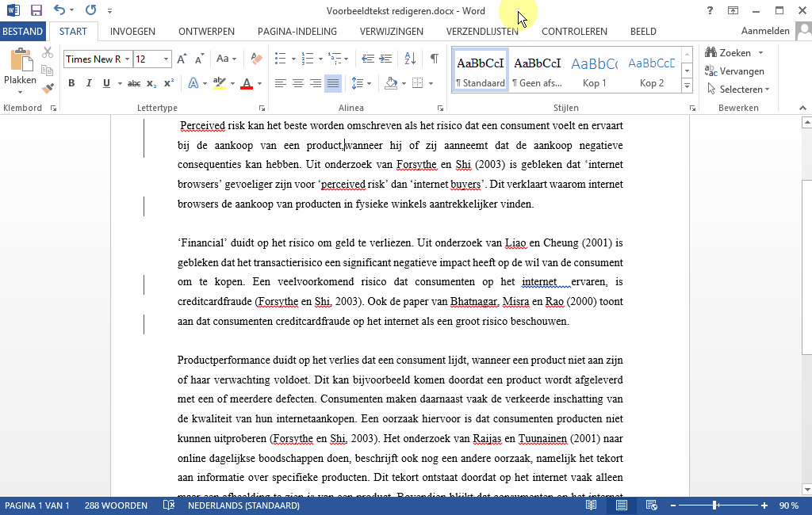
Task: Toggle superscript formatting
Action: pyautogui.click(x=169, y=83)
